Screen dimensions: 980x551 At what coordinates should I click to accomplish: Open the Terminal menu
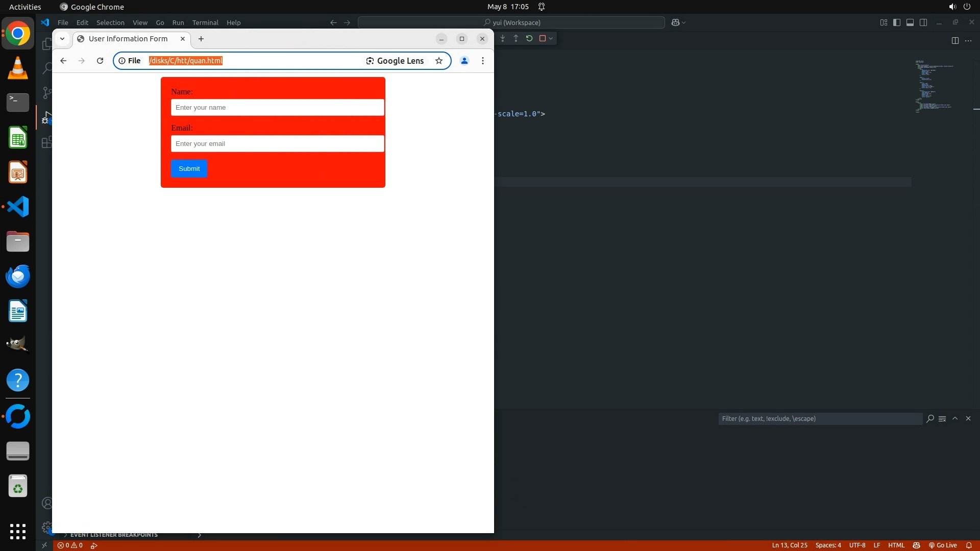(x=205, y=22)
